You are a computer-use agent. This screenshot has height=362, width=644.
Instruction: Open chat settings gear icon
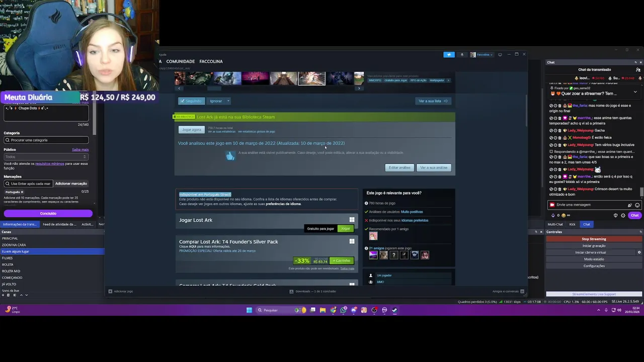pyautogui.click(x=623, y=215)
